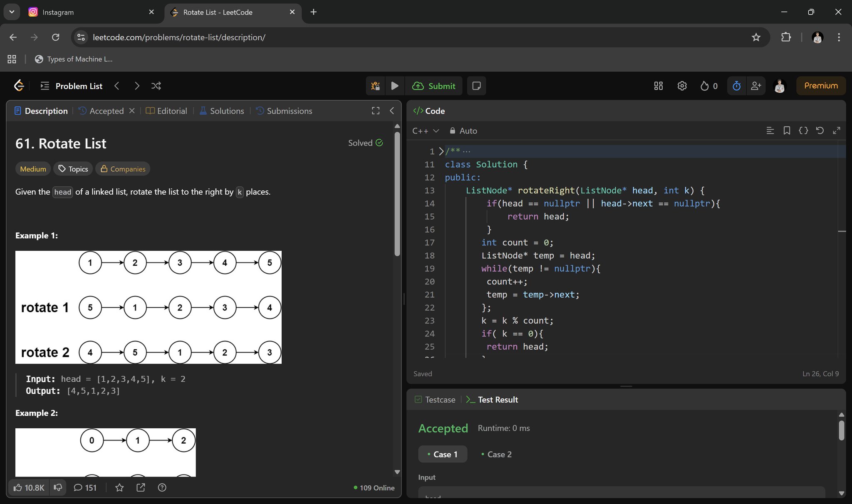Open the notes sticky icon
The width and height of the screenshot is (852, 504).
476,86
